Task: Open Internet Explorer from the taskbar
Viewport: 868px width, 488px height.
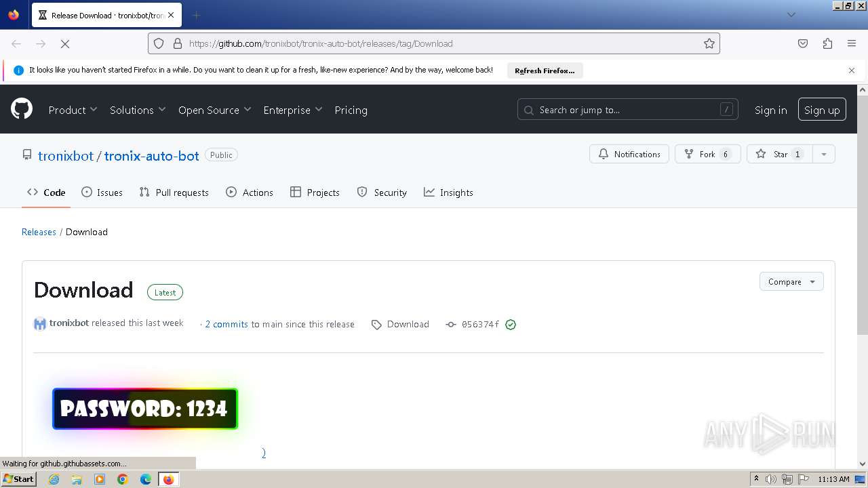Action: point(54,479)
